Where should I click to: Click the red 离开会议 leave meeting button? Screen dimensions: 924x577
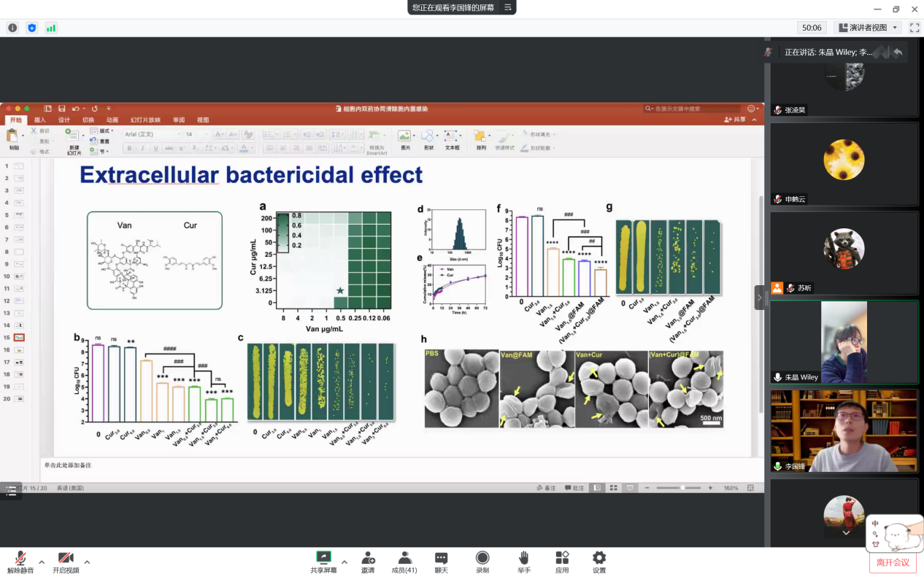pos(893,562)
